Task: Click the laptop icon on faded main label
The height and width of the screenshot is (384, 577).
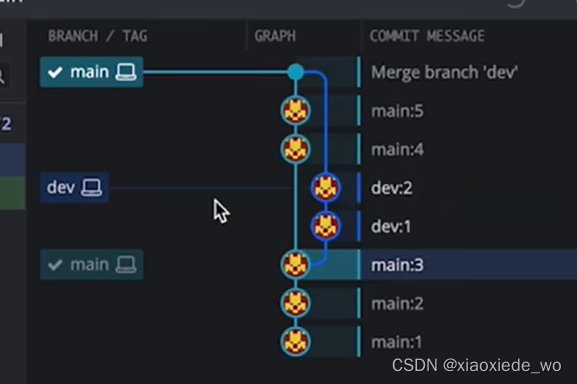Action: (x=126, y=264)
